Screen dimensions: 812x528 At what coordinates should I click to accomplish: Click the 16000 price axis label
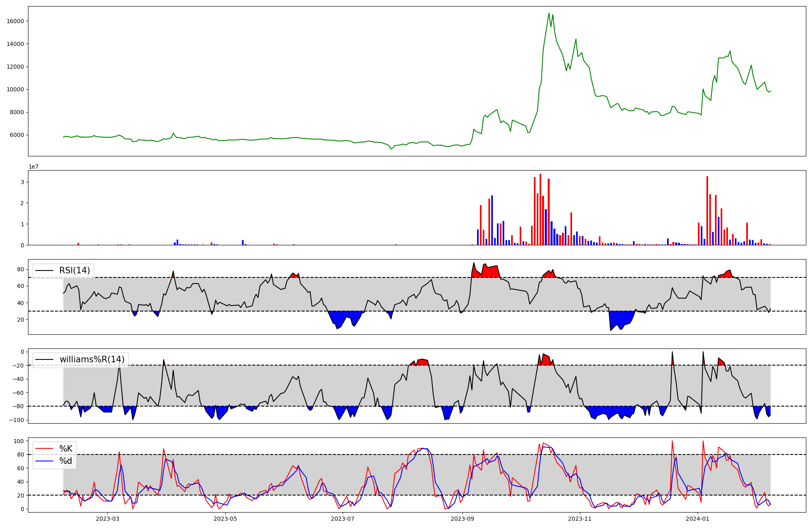click(15, 21)
